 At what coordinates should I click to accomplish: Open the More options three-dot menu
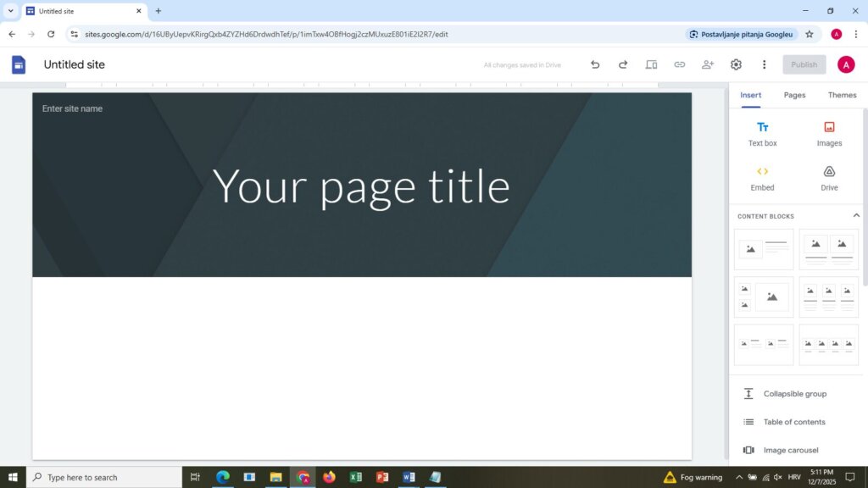pyautogui.click(x=764, y=64)
